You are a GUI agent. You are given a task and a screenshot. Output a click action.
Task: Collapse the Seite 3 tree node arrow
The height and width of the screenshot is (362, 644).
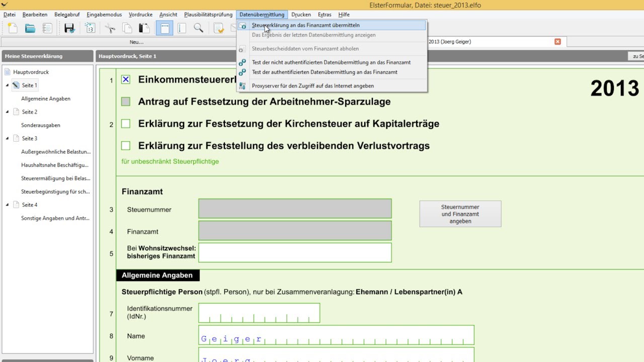[8, 139]
